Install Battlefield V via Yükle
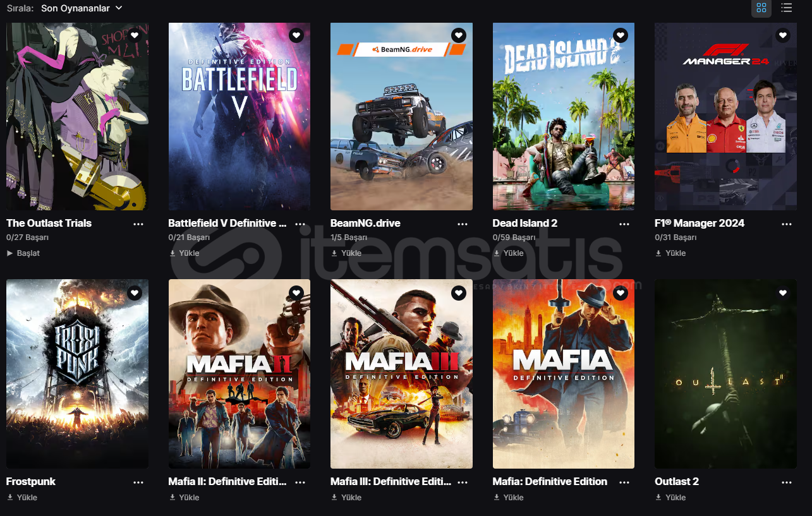This screenshot has height=516, width=812. (185, 253)
